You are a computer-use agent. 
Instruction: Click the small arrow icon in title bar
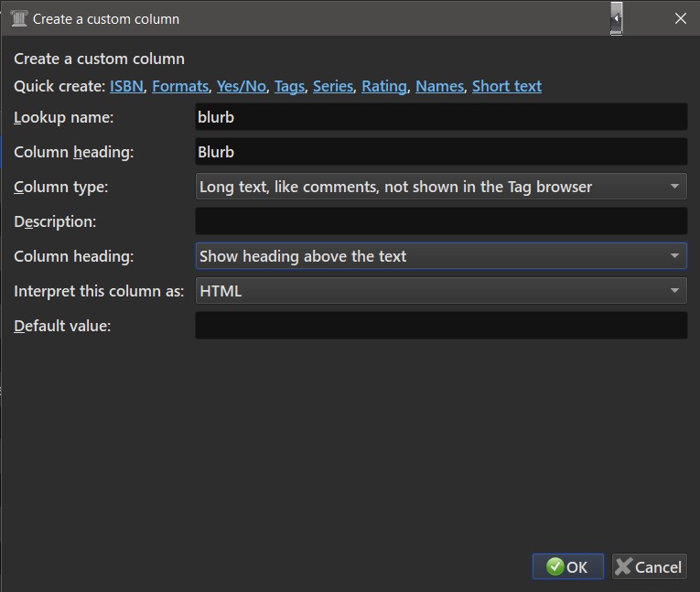point(617,18)
